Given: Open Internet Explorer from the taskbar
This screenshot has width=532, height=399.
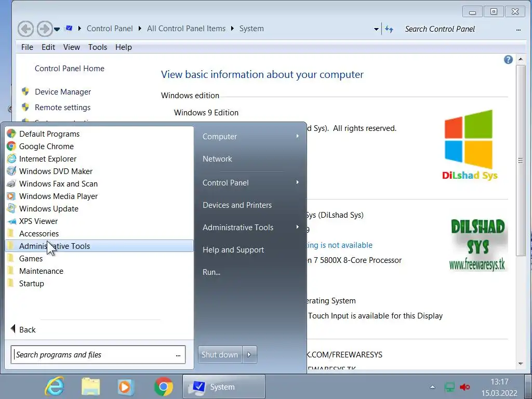Looking at the screenshot, I should 54,387.
